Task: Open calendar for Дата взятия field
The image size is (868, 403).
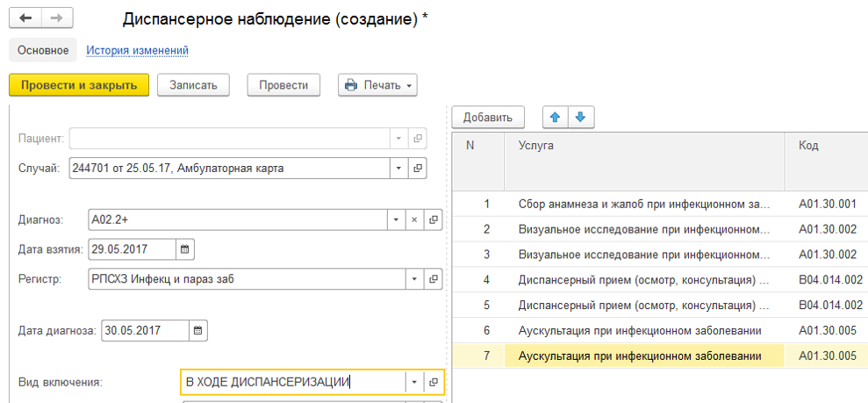Action: click(x=185, y=249)
